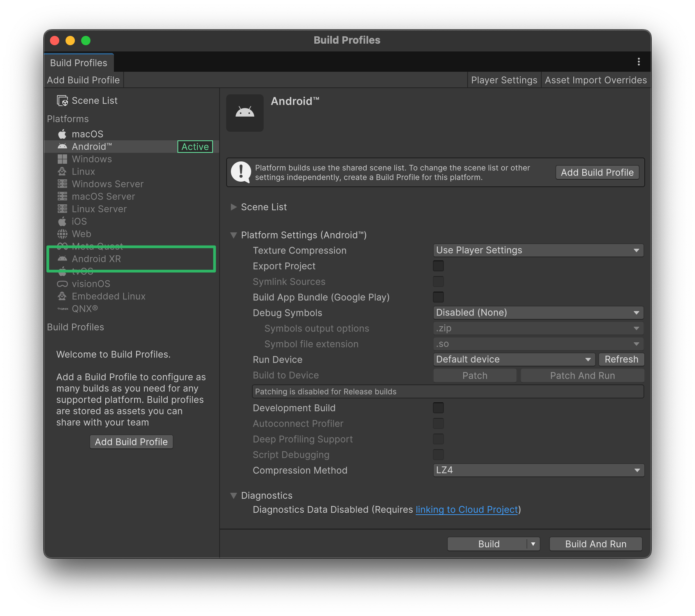
Task: Click the Linux penguin platform icon
Action: coord(62,172)
